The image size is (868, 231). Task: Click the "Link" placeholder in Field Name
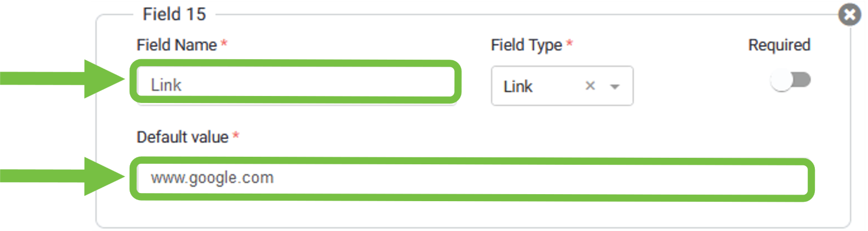[166, 85]
